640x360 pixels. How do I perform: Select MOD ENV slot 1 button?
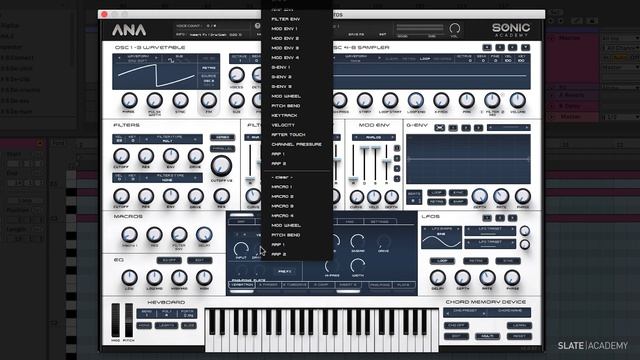coord(397,148)
